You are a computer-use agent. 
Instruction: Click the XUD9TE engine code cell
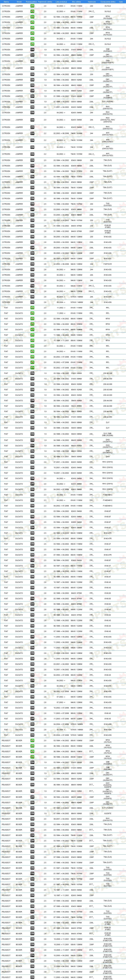coord(108,813)
